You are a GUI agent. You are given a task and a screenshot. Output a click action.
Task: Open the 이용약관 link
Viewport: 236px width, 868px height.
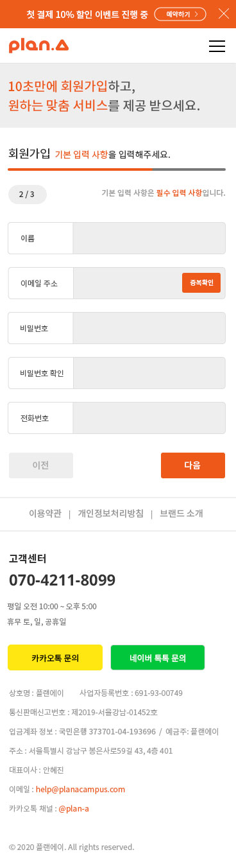coord(45,514)
